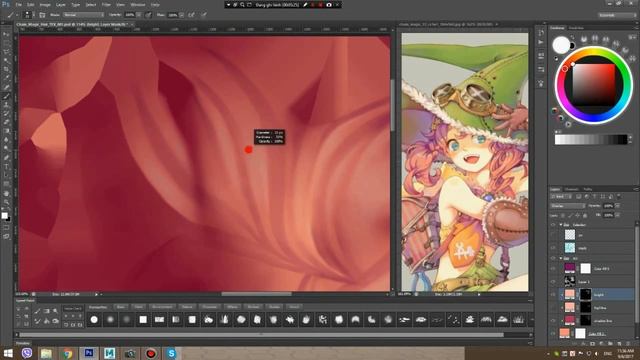Click create new group folder icon

(x=611, y=344)
